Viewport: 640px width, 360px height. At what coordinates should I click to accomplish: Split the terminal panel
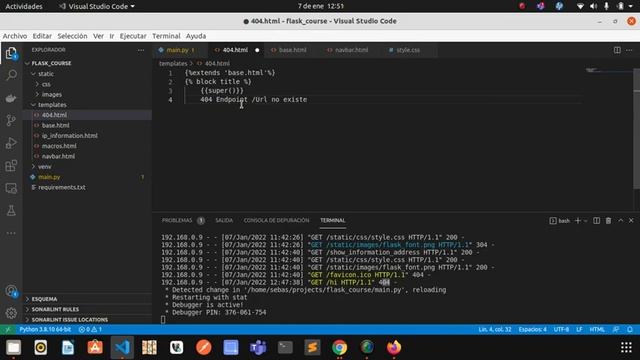pyautogui.click(x=596, y=220)
